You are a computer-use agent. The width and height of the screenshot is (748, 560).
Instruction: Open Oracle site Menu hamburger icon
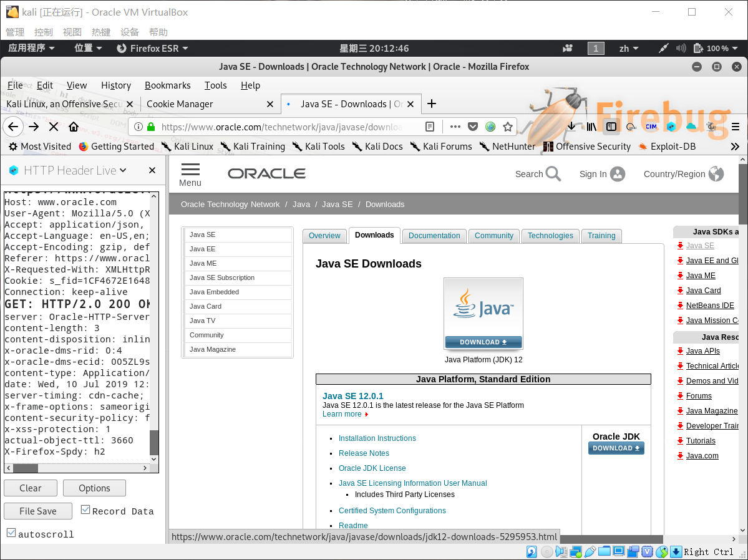pyautogui.click(x=190, y=175)
